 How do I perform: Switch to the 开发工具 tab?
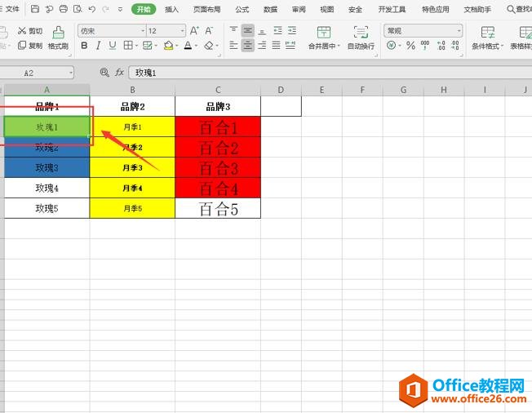pos(392,10)
